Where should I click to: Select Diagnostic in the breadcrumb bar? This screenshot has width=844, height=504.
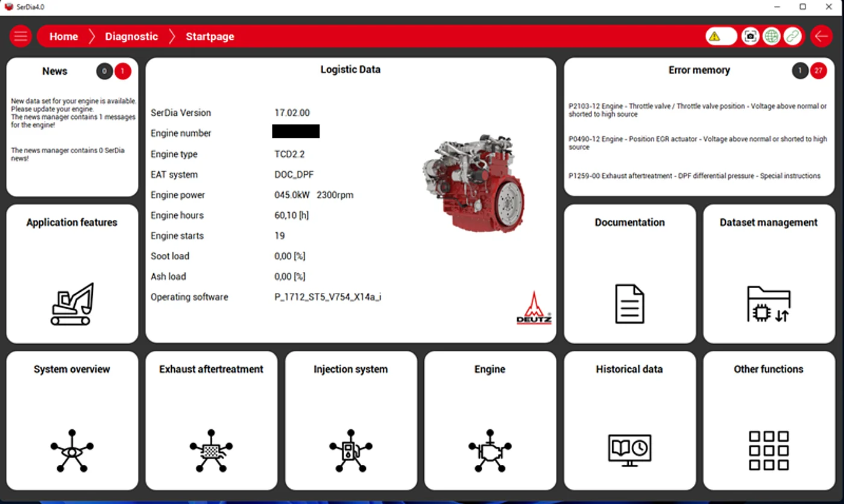pyautogui.click(x=131, y=36)
